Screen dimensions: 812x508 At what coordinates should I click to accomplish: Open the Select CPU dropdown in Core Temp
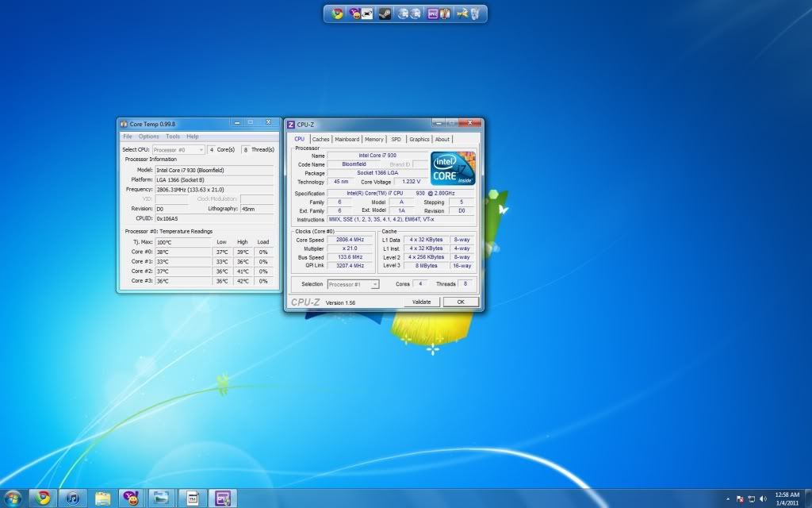pos(178,150)
